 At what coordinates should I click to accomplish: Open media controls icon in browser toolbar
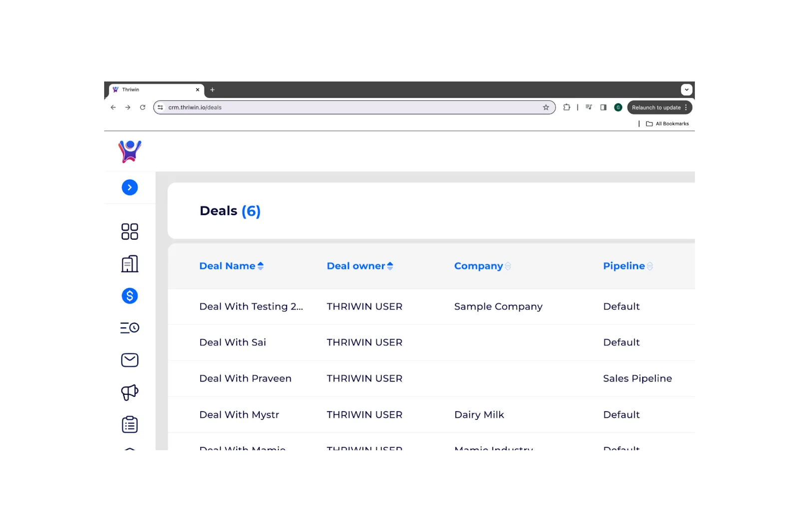point(589,107)
